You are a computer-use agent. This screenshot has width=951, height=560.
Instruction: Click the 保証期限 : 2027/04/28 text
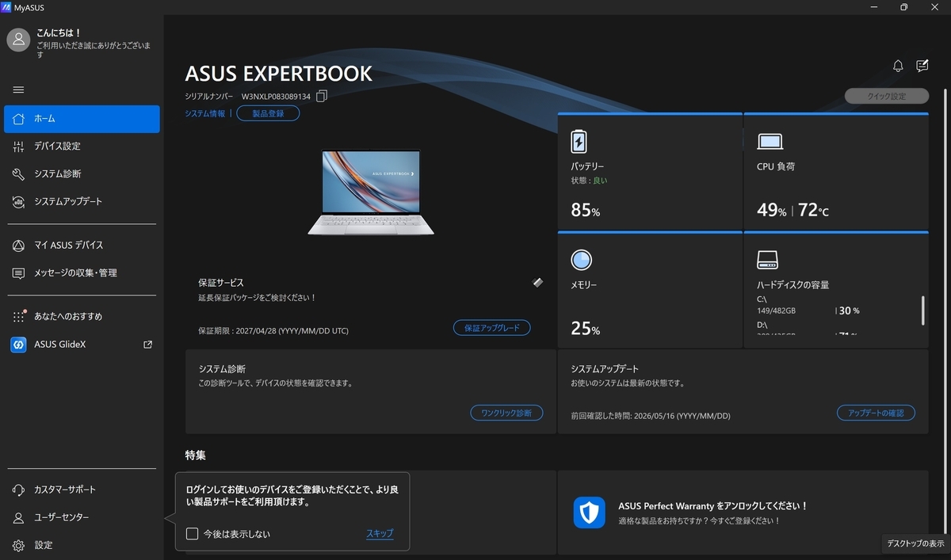click(273, 330)
